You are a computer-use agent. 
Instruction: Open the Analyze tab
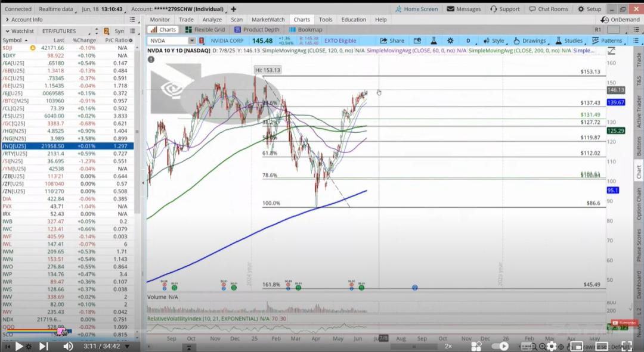click(x=212, y=19)
